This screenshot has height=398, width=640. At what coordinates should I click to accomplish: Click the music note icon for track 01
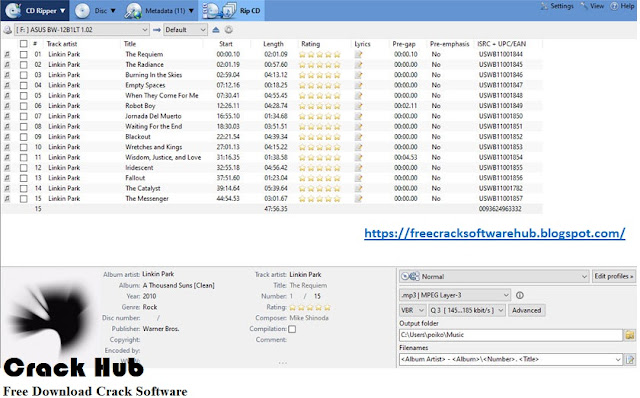(7, 54)
